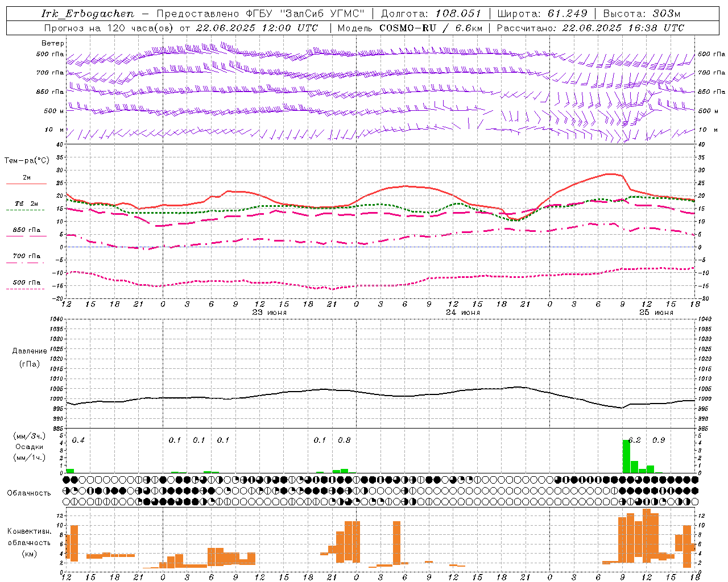
Task: Click the Рассчитано: 22.06.2025 16:38 UTC text
Action: point(590,28)
